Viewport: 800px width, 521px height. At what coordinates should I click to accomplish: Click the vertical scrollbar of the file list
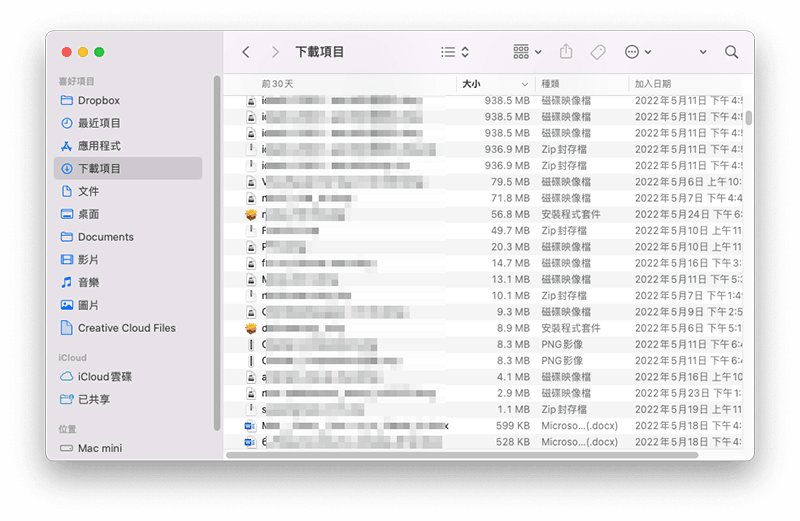[748, 118]
